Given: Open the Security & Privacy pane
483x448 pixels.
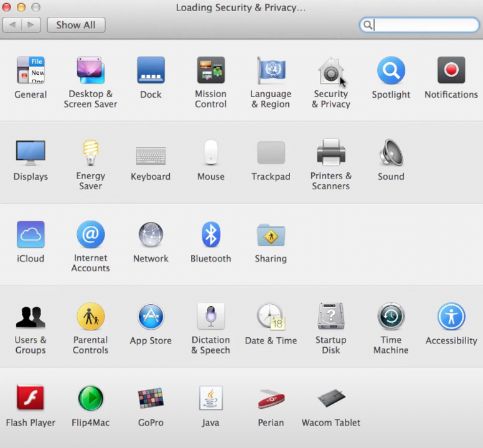Looking at the screenshot, I should tap(331, 71).
